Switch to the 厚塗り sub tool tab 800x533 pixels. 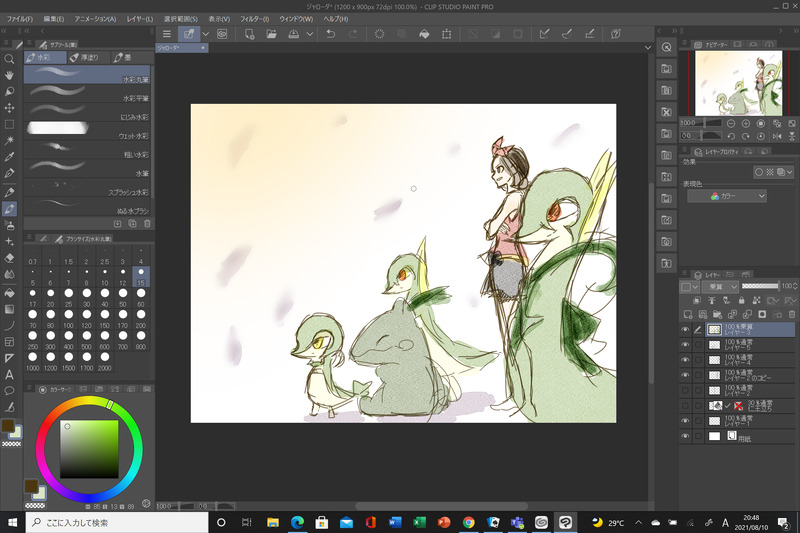[x=88, y=58]
